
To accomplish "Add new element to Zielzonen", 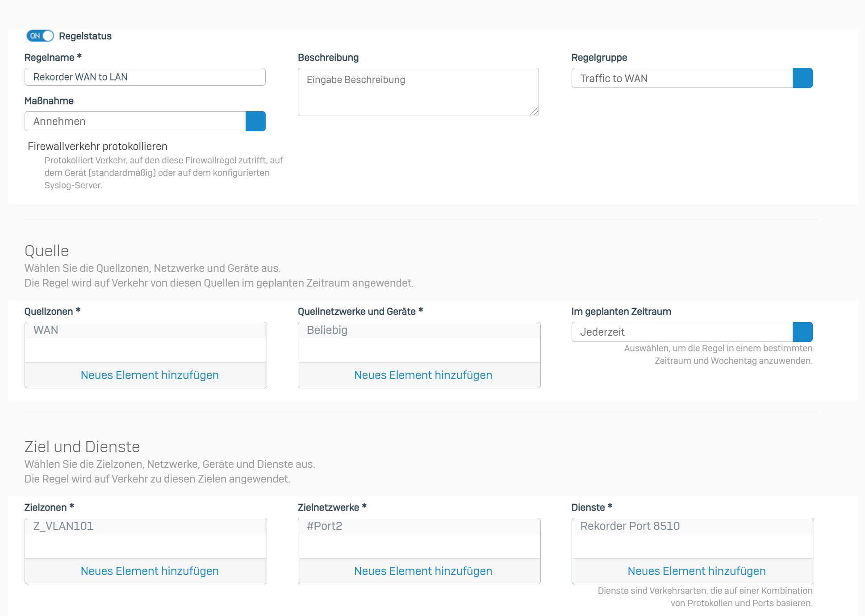I will [x=146, y=571].
